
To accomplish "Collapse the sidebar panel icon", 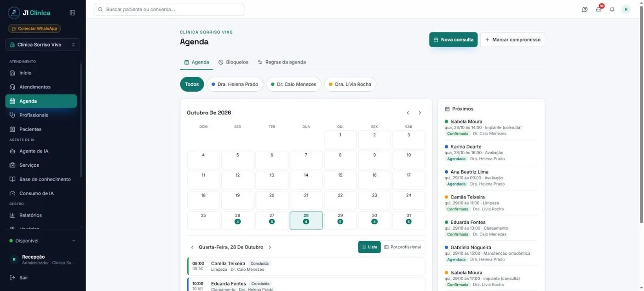I will pos(72,13).
